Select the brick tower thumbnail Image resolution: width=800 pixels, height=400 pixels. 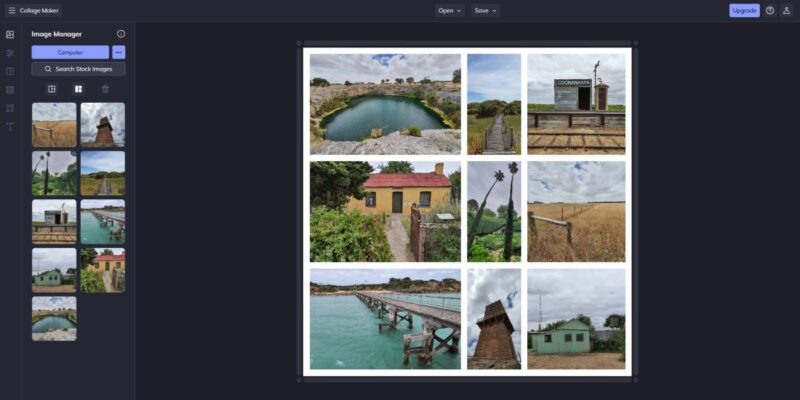[x=103, y=125]
